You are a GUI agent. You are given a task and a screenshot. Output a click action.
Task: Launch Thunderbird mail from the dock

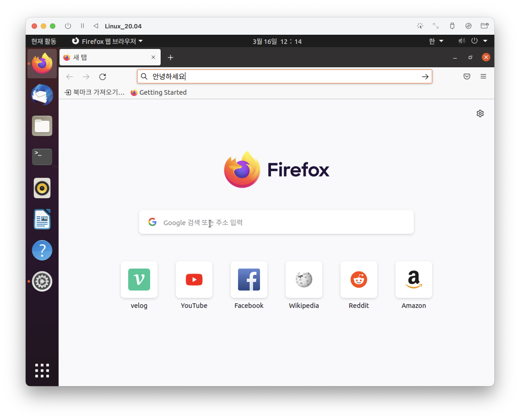pyautogui.click(x=42, y=95)
